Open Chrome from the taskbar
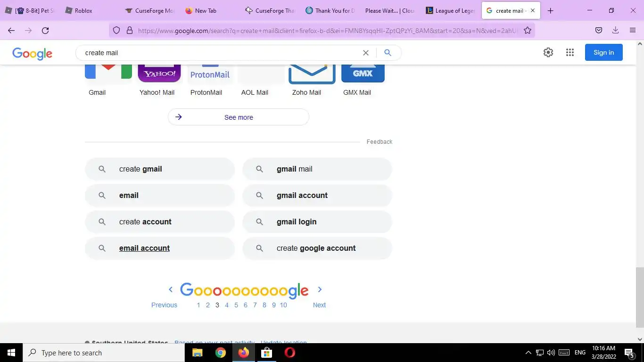The image size is (644, 362). pyautogui.click(x=220, y=353)
